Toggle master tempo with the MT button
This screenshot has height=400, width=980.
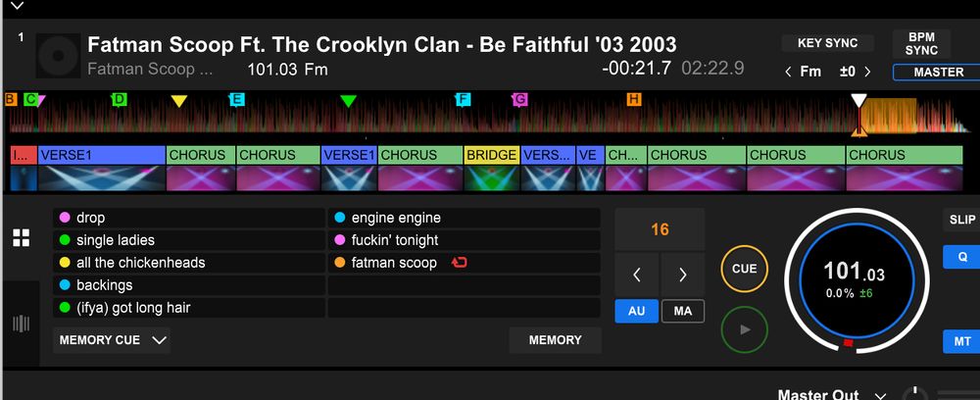(x=962, y=341)
